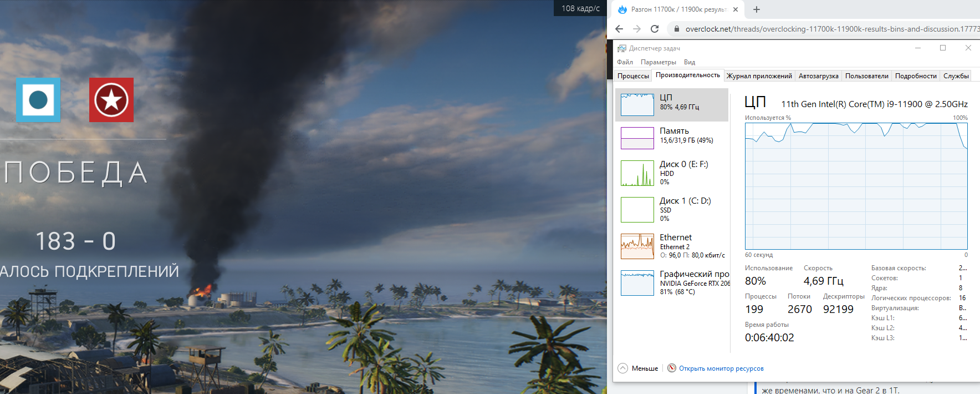Click the CPU usage graph

tap(856, 186)
